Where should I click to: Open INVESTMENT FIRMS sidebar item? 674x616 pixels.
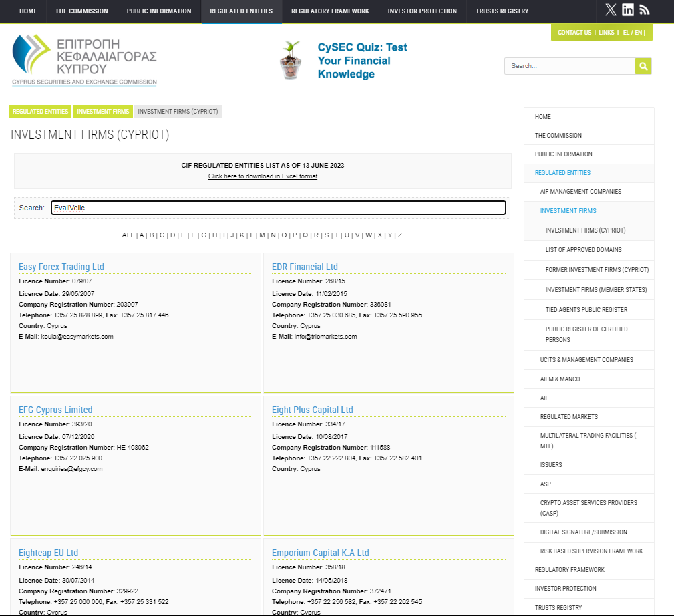589,211
